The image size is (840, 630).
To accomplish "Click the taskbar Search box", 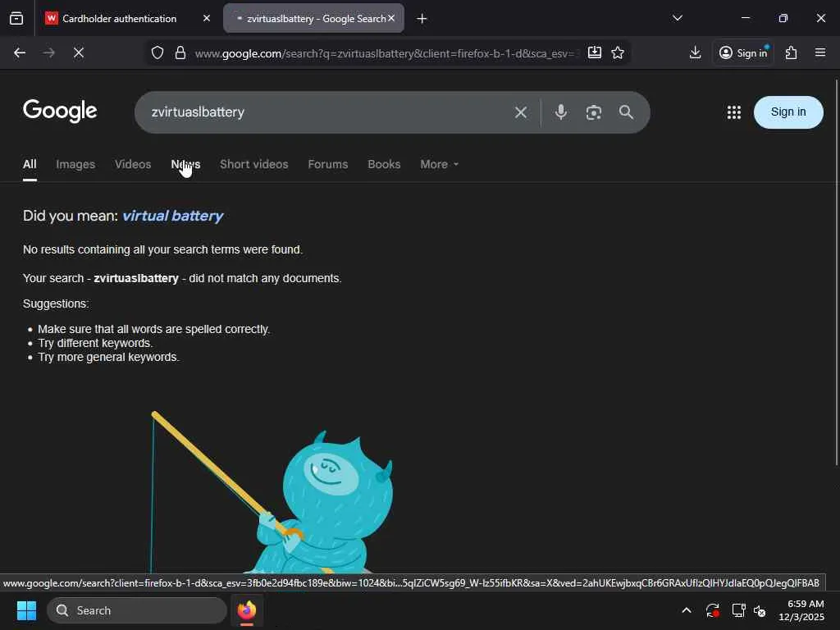I will coord(137,610).
